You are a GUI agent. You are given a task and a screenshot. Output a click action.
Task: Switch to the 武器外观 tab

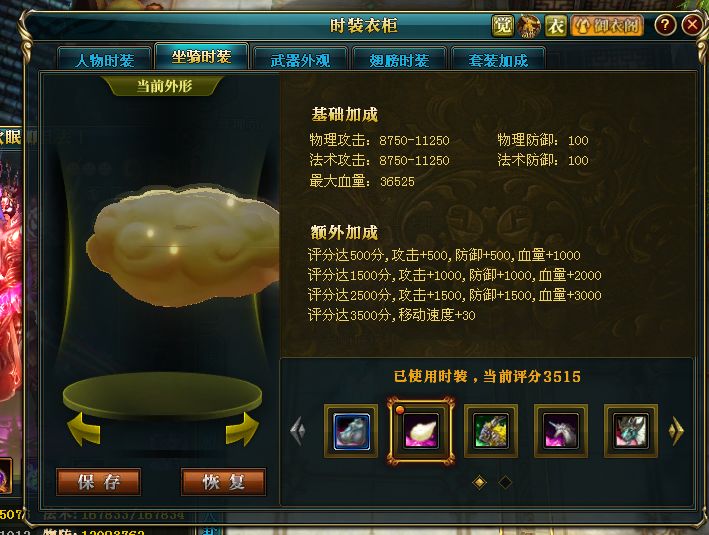(x=300, y=59)
